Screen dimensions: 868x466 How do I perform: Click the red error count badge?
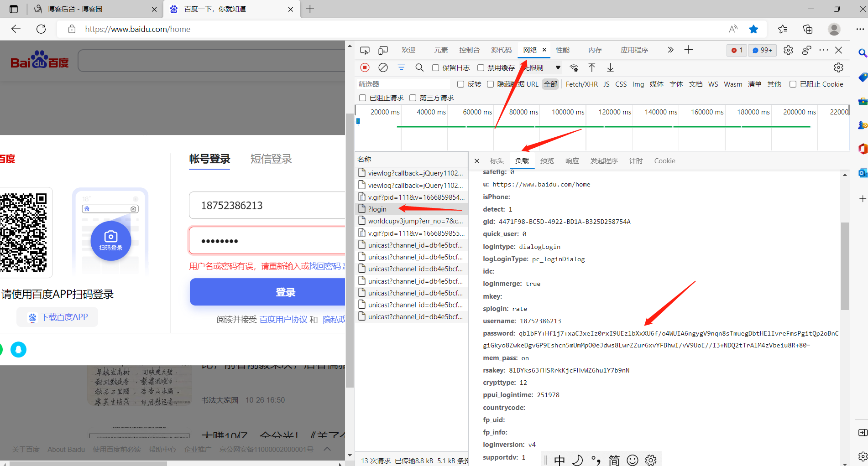[x=737, y=50]
